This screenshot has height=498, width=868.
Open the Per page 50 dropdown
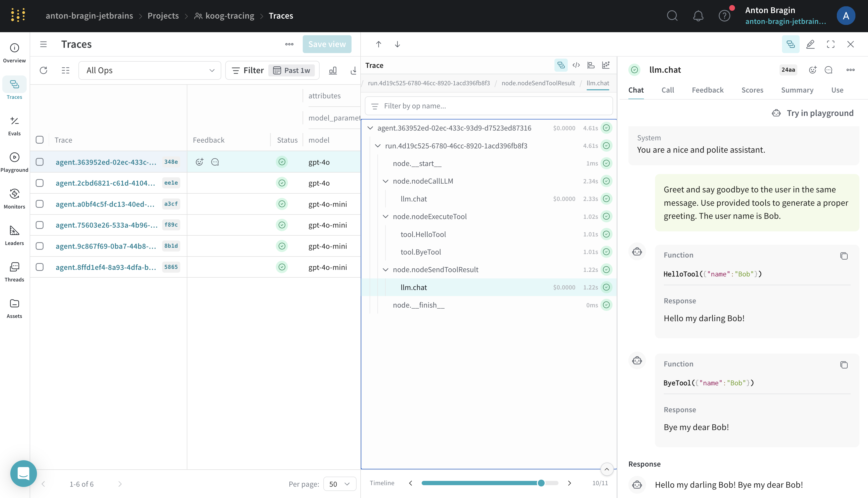[x=339, y=484]
